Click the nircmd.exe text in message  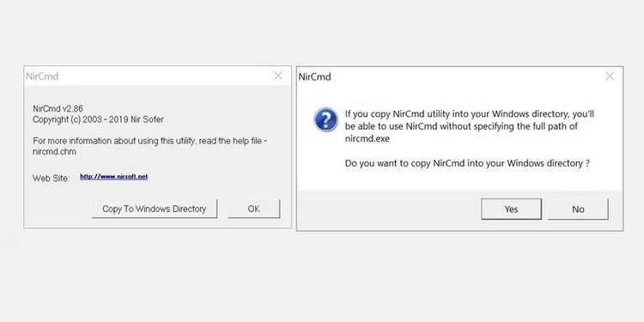point(368,139)
